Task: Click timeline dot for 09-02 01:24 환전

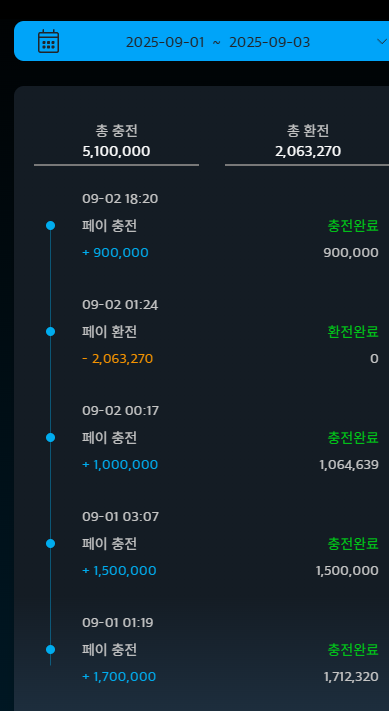Action: pos(50,331)
